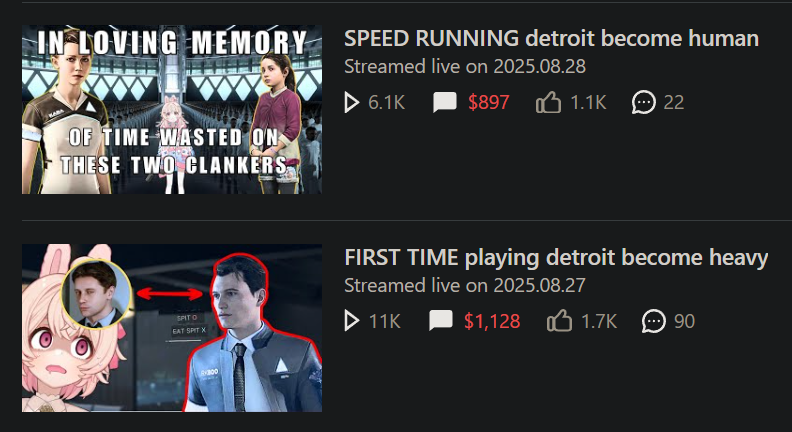Click the thumbs-up icon beside 1.7K
The image size is (792, 432).
(560, 320)
